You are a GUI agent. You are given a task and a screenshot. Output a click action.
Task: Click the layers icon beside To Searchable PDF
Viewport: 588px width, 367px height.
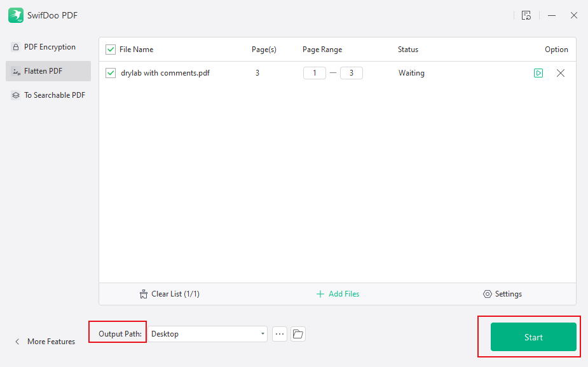[x=15, y=95]
